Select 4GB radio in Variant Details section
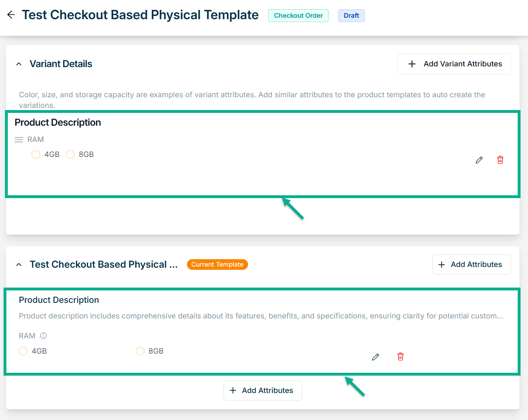The height and width of the screenshot is (420, 528). 36,154
